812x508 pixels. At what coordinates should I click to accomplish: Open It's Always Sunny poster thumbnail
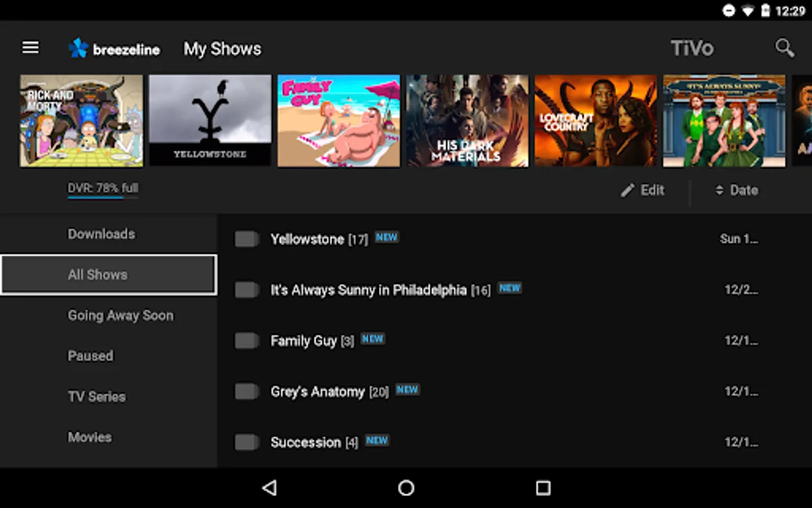724,121
